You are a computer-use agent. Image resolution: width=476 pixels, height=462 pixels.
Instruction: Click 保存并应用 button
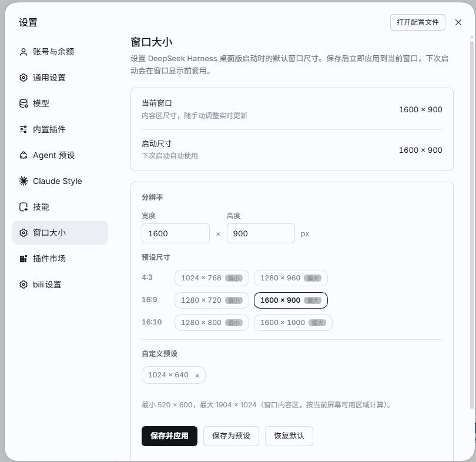[x=169, y=436]
